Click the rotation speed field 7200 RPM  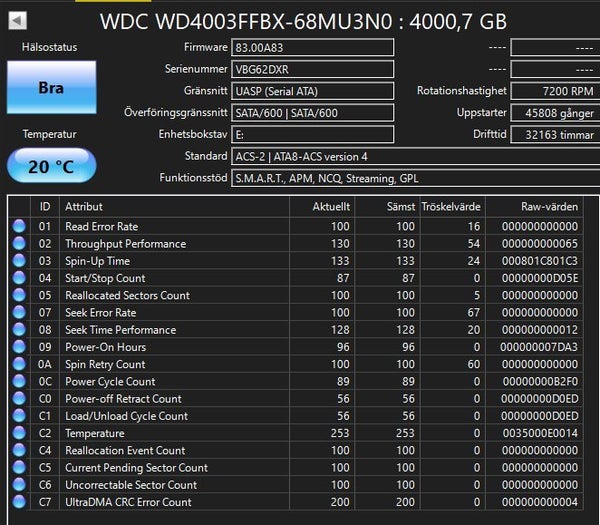click(555, 91)
